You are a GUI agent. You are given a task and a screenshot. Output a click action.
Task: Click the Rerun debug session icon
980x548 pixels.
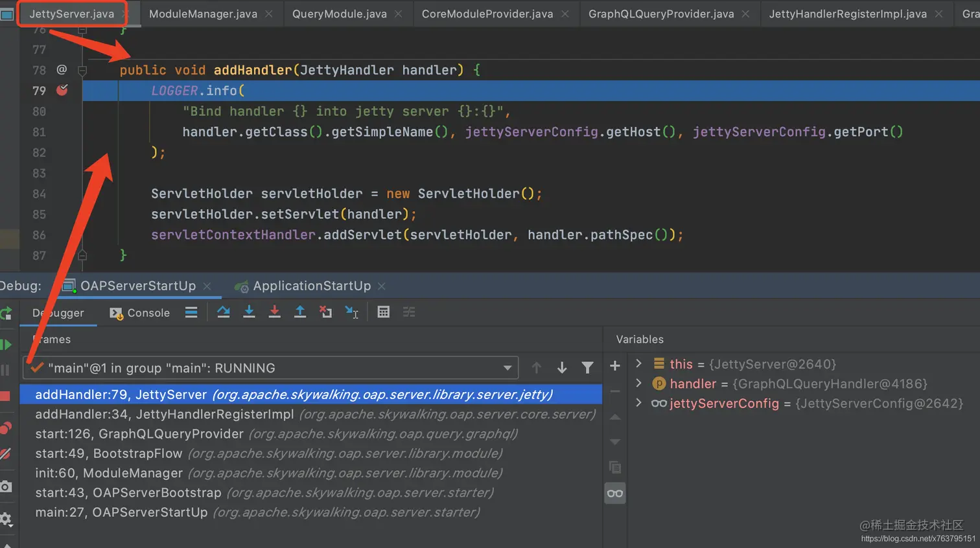click(x=6, y=314)
